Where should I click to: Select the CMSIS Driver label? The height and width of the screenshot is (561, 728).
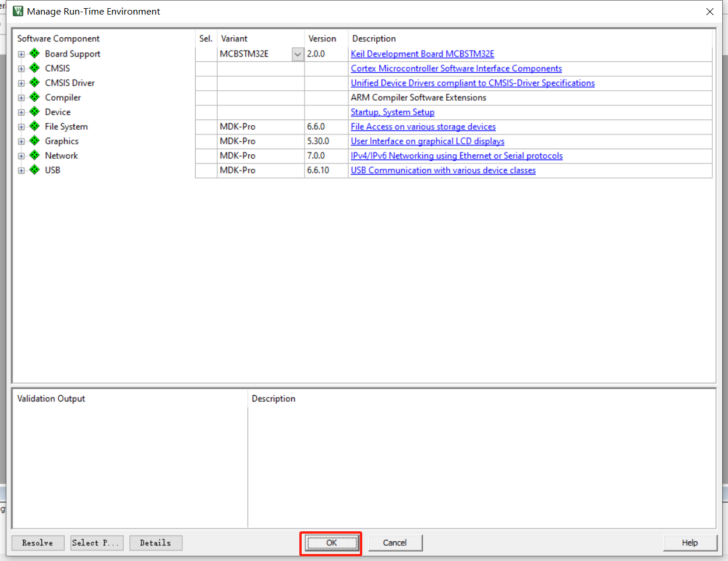point(70,83)
